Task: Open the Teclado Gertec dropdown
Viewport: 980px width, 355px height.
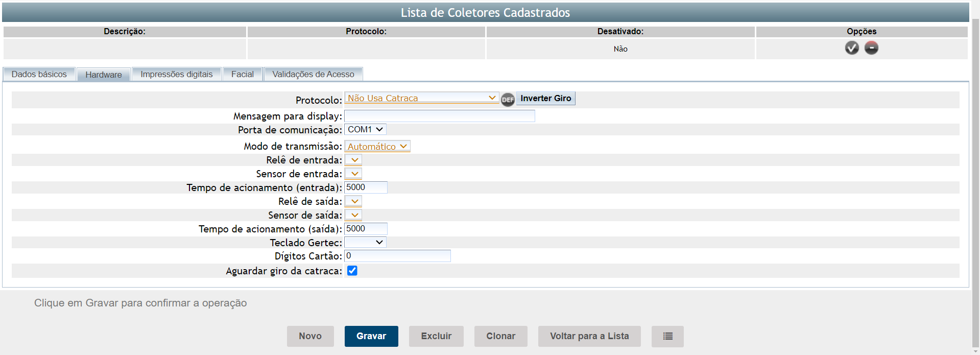Action: [365, 242]
